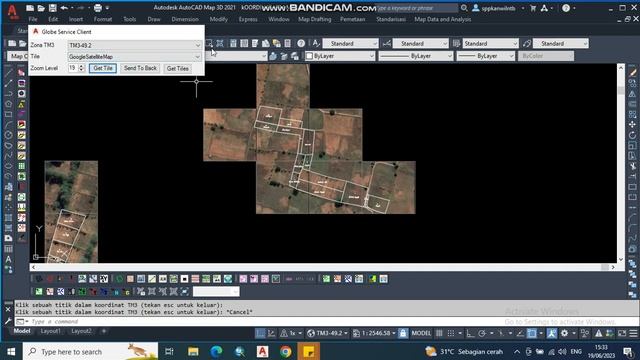This screenshot has height=360, width=640.
Task: Select the Multiline Text A tool
Action: click(8, 259)
